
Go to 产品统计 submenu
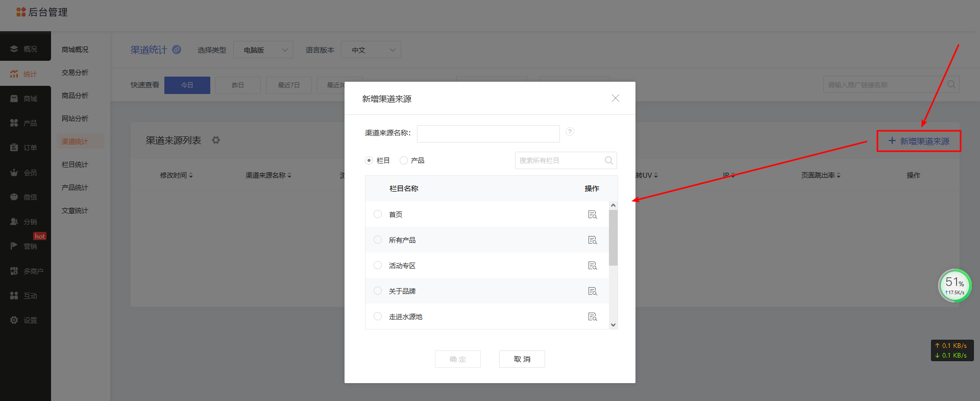click(75, 187)
